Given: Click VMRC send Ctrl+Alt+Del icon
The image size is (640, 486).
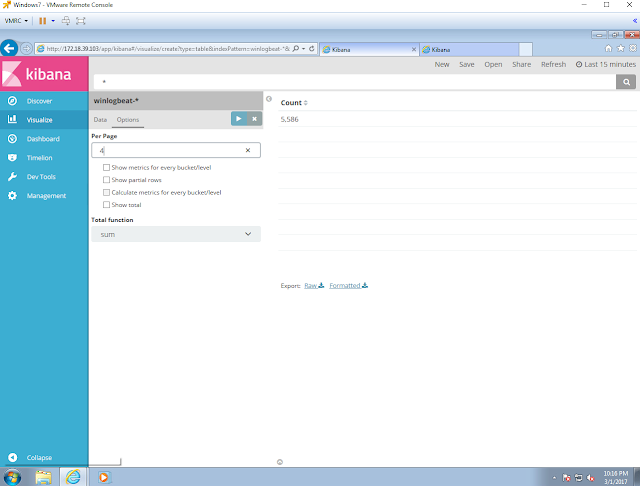Looking at the screenshot, I should point(66,21).
